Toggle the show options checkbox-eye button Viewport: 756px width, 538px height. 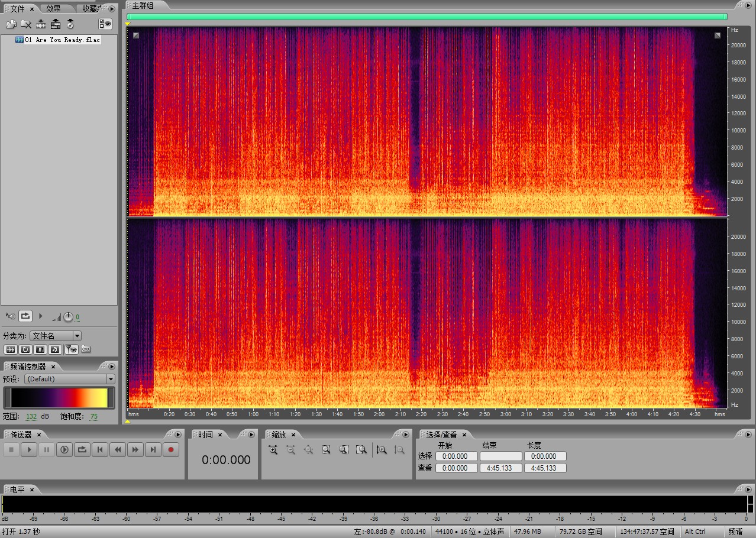105,24
